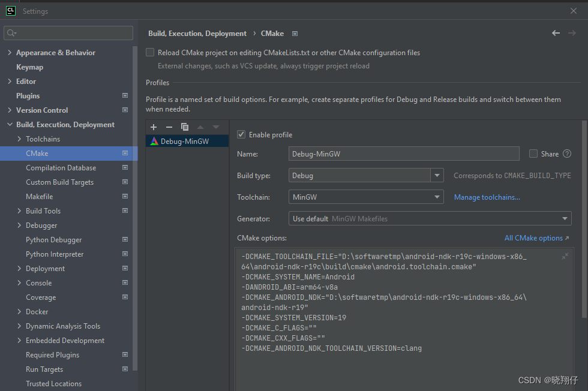Image resolution: width=588 pixels, height=391 pixels.
Task: Click the project-level icon beside CMake breadcrumb
Action: (x=295, y=34)
